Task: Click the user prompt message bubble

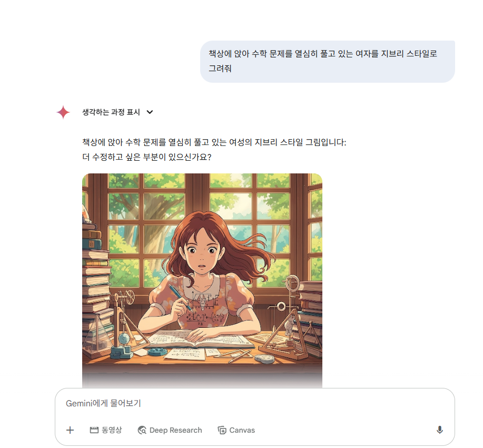Action: [328, 61]
